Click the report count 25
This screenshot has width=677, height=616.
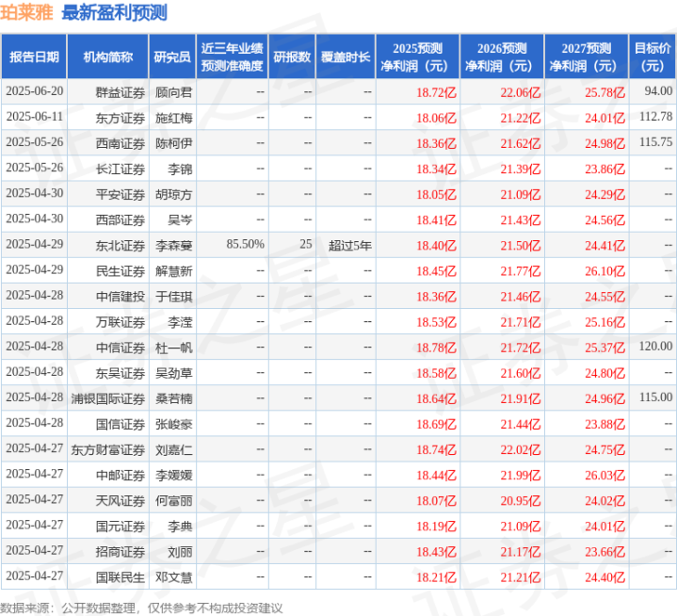[306, 244]
